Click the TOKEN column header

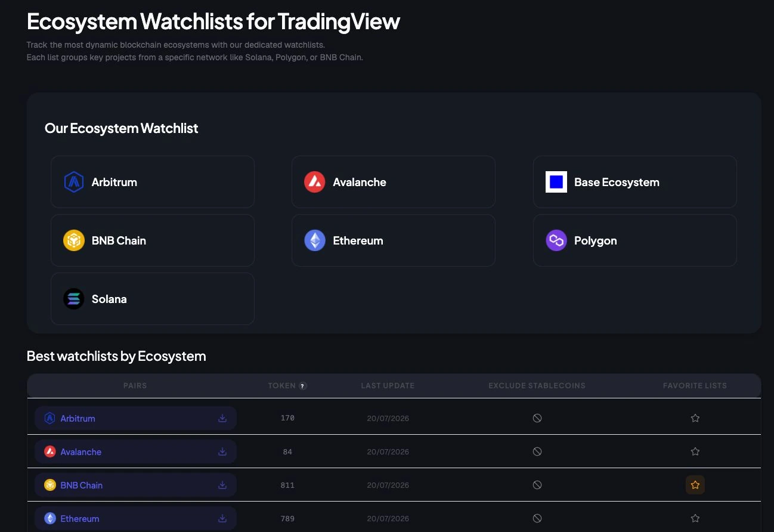(281, 386)
